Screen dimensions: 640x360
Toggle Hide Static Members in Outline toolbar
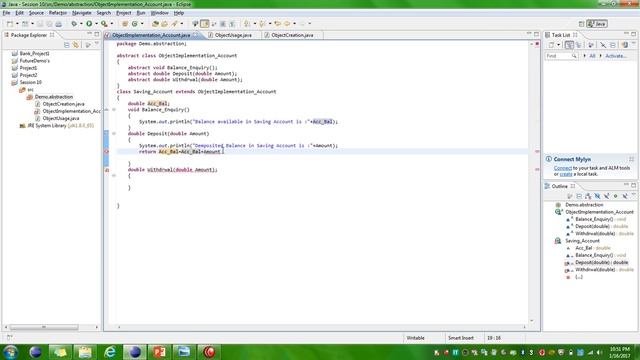point(607,196)
